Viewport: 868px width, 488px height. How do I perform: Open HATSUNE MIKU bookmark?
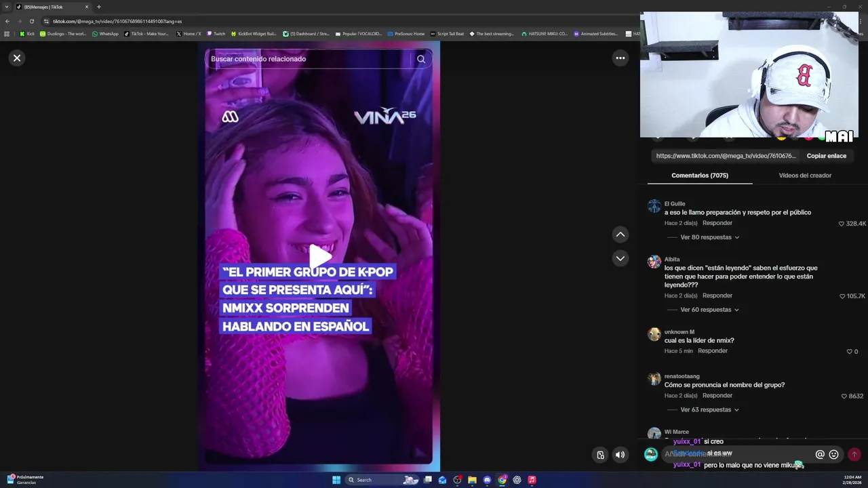click(x=545, y=33)
